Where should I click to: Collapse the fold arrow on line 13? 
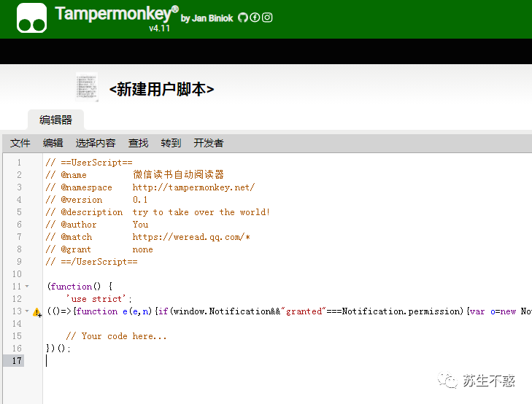coord(27,311)
